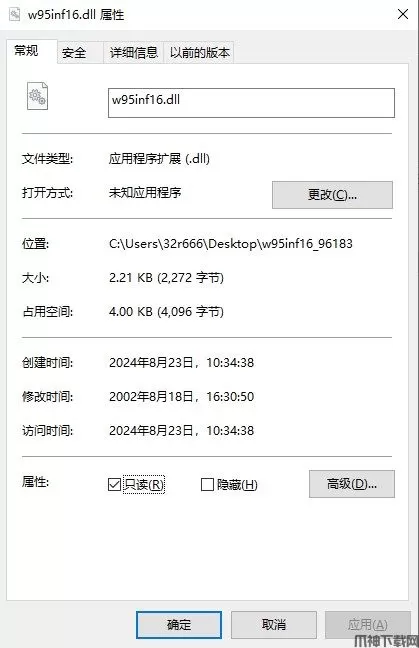Open the 以前的版本 tab
The height and width of the screenshot is (648, 419).
point(200,53)
